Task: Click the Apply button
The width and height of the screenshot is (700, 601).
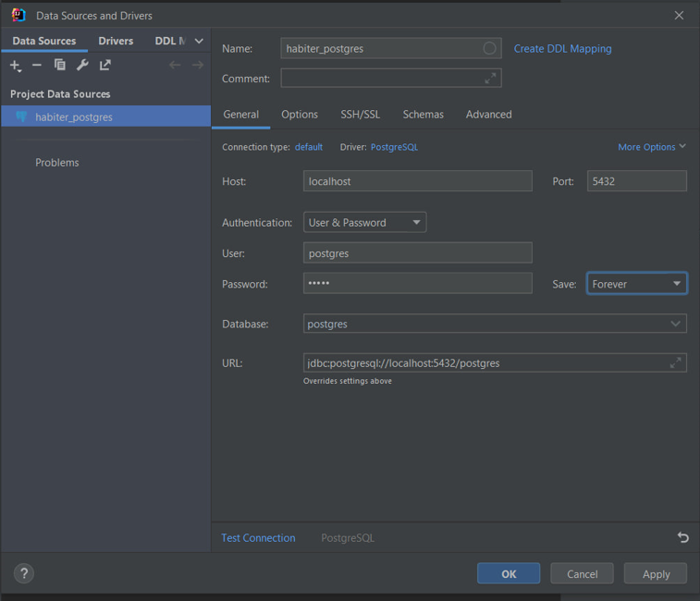Action: pyautogui.click(x=656, y=573)
